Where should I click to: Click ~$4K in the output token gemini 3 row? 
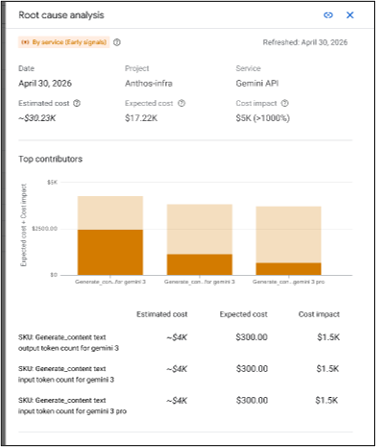(177, 337)
